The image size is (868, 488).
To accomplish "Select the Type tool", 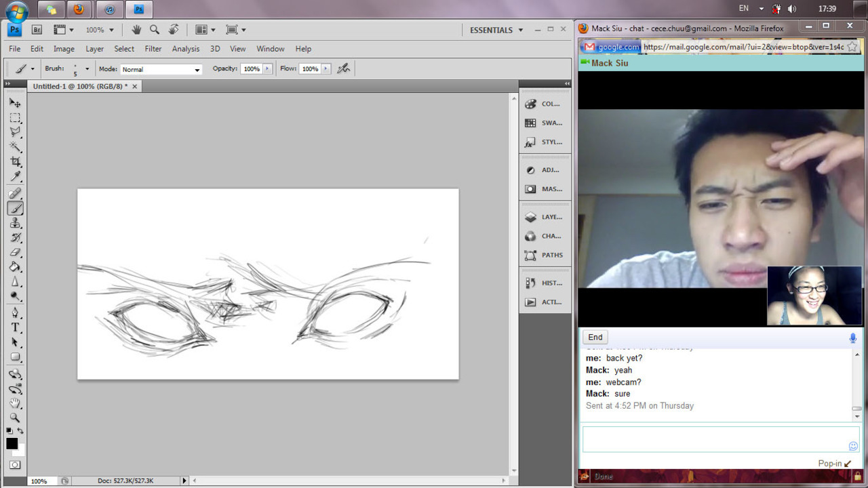I will 15,327.
